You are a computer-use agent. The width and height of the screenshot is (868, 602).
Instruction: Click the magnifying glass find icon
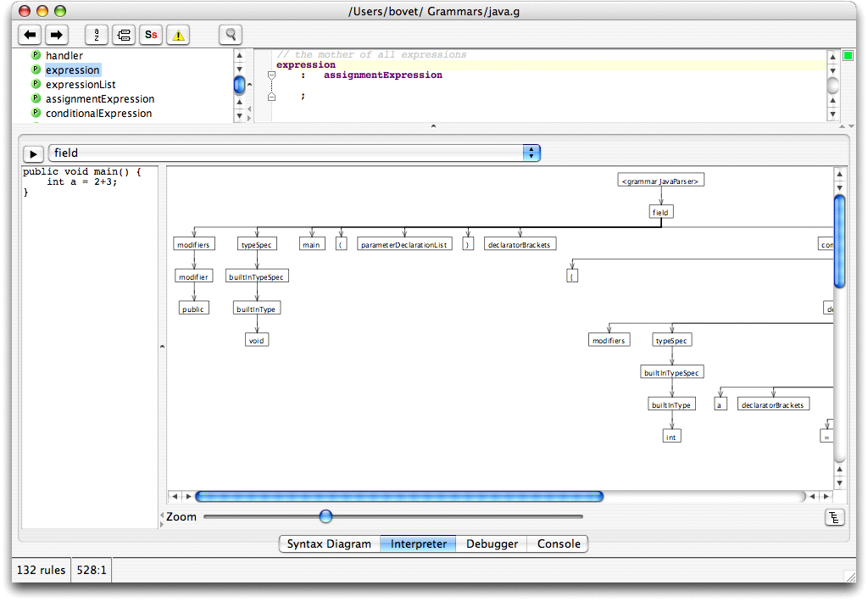(x=231, y=35)
